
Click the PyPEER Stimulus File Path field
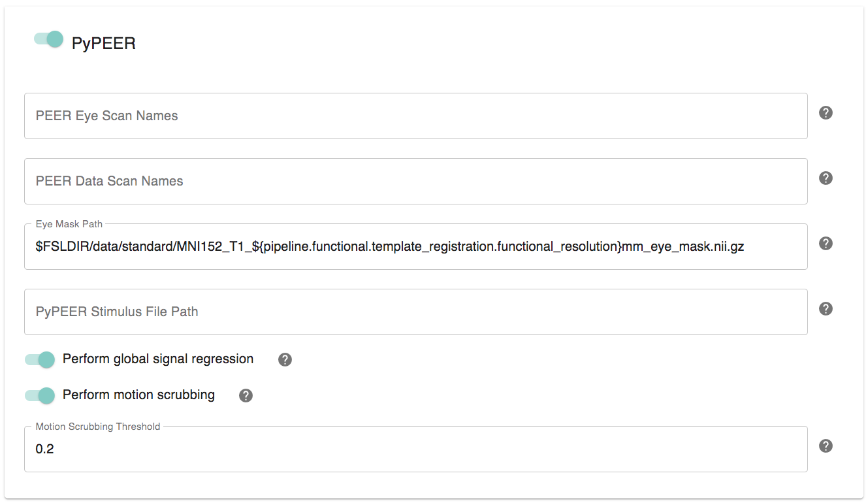(x=415, y=312)
